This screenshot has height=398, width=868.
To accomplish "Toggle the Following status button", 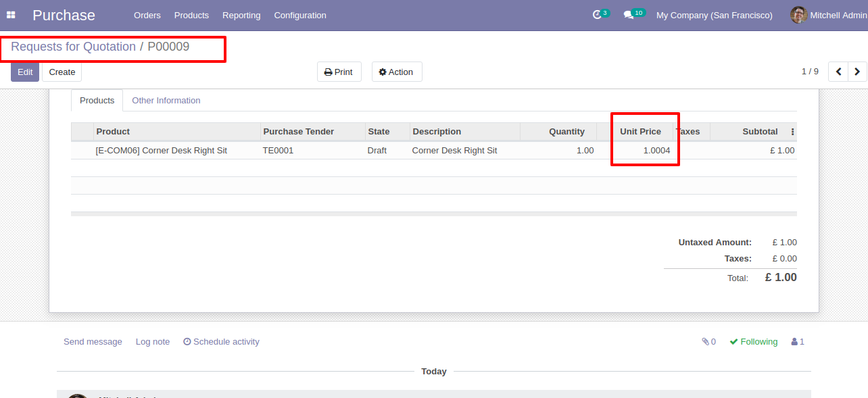I will (x=754, y=342).
